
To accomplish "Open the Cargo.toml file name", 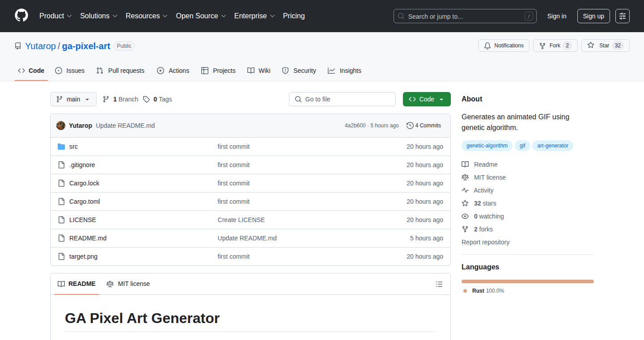I will click(85, 201).
